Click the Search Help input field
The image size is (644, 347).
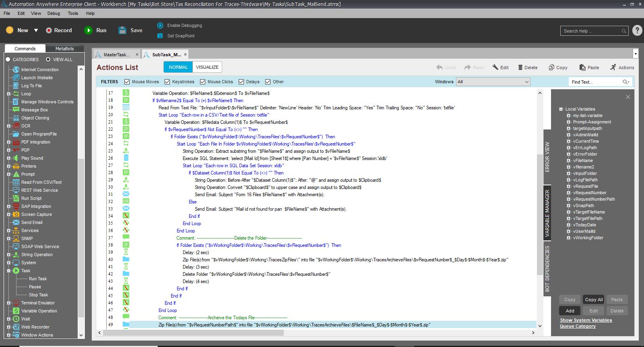click(594, 31)
